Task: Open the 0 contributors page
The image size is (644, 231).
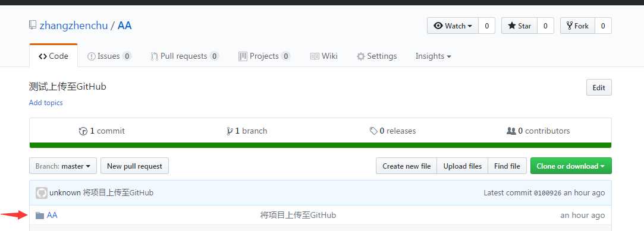Action: (x=538, y=131)
